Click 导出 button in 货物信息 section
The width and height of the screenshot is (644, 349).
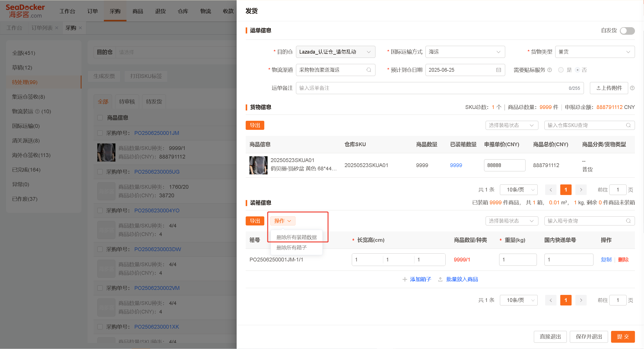(x=255, y=125)
